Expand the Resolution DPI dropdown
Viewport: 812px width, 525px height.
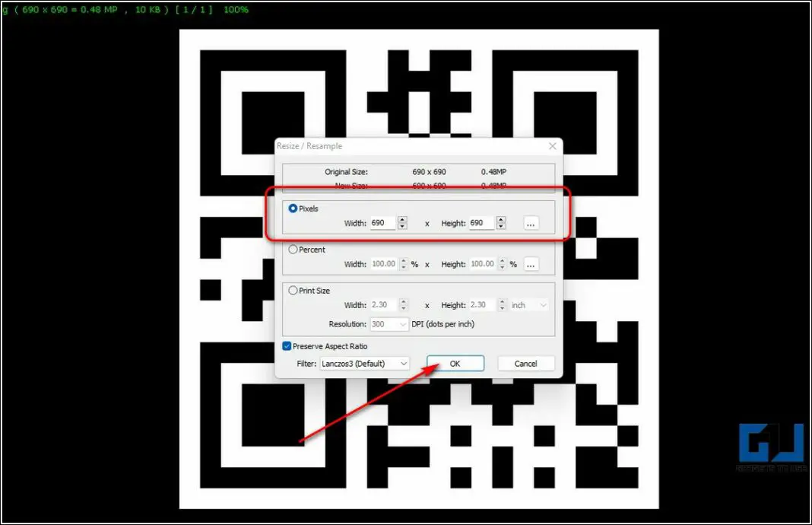tap(389, 324)
